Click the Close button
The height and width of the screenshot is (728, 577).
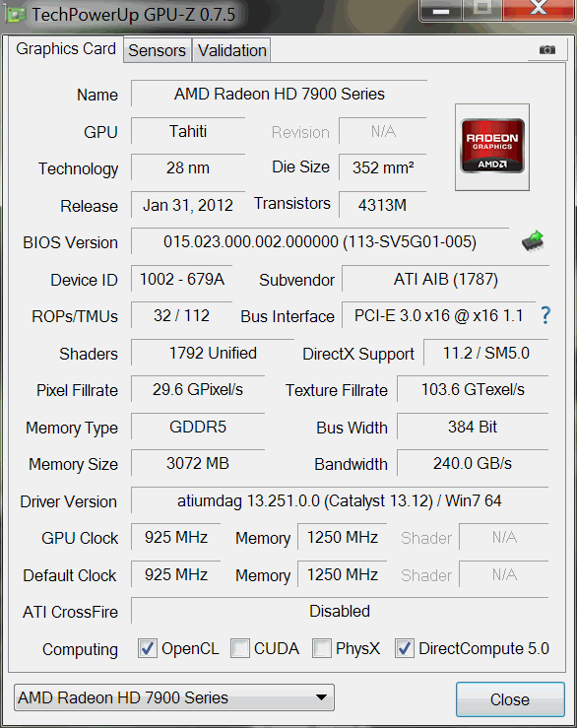point(510,699)
